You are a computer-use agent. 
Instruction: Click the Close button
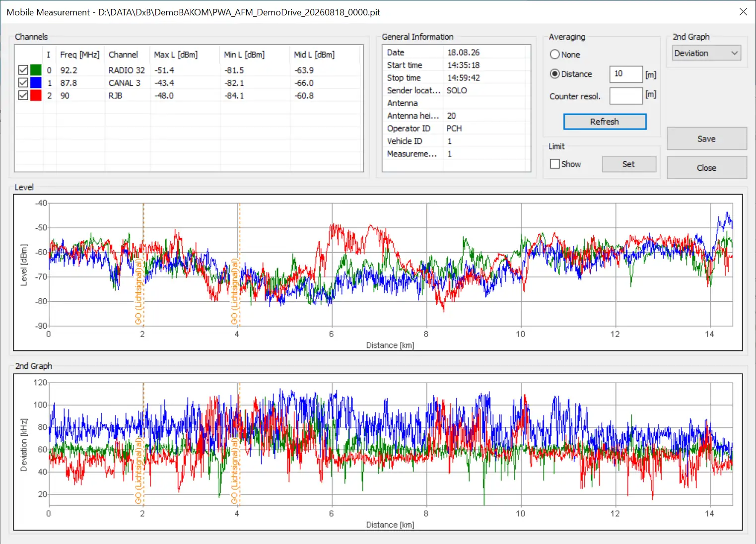pyautogui.click(x=706, y=168)
